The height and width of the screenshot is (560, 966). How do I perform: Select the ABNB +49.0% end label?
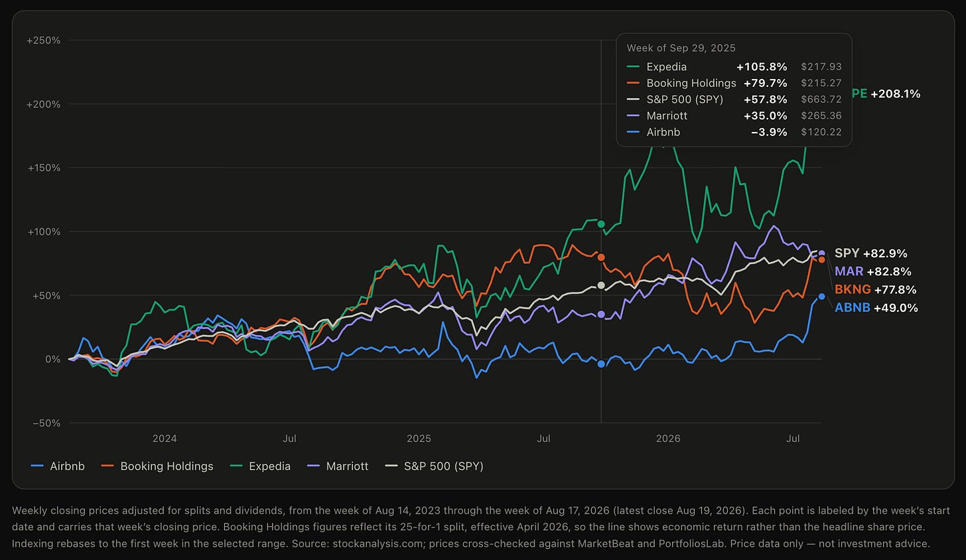[876, 307]
